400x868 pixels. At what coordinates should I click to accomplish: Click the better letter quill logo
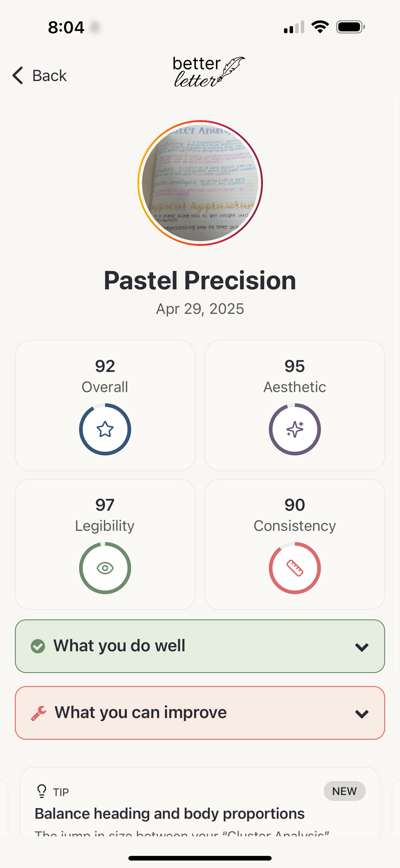(208, 72)
